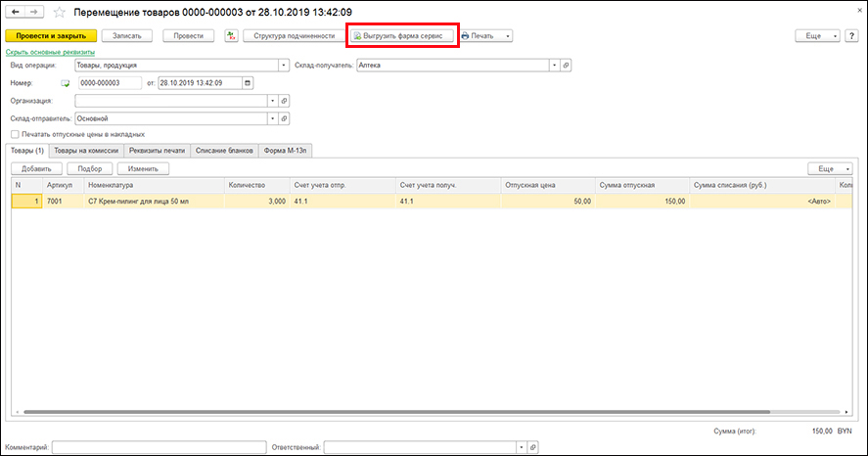Click Выгрузить фарма сервис button
Image resolution: width=868 pixels, height=456 pixels.
[x=402, y=36]
